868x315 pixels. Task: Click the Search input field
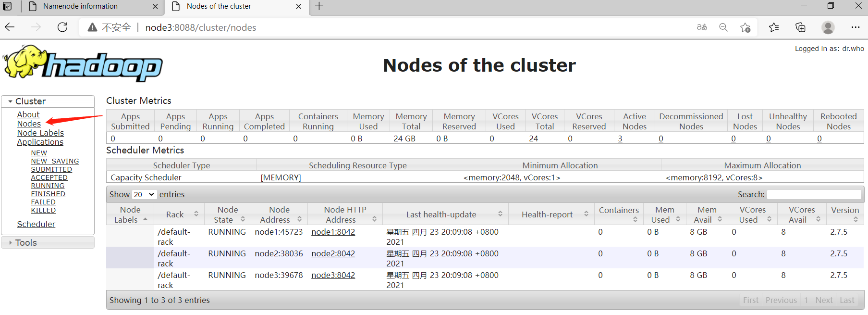(814, 194)
